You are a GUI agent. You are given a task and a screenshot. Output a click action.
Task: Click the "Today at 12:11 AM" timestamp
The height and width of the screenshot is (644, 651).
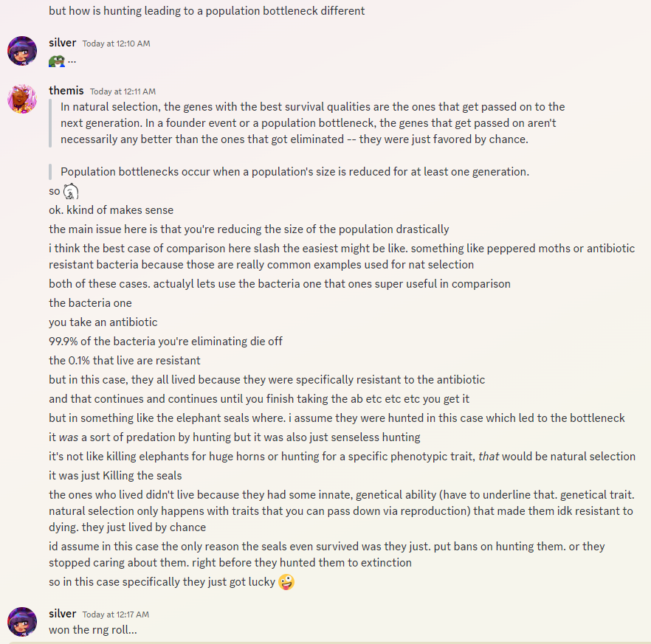[123, 91]
